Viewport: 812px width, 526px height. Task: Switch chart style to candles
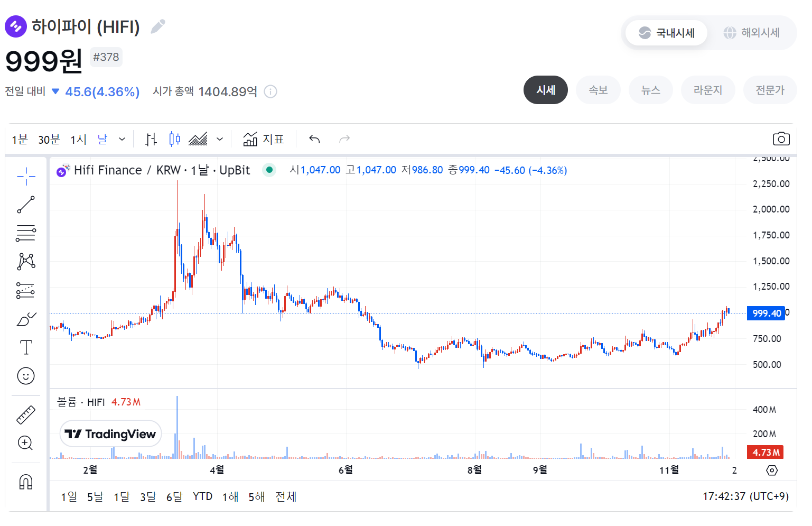pos(175,139)
